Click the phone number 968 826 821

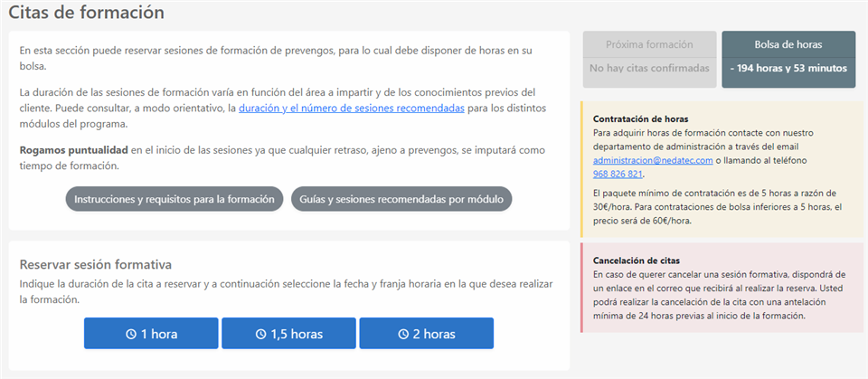point(617,174)
